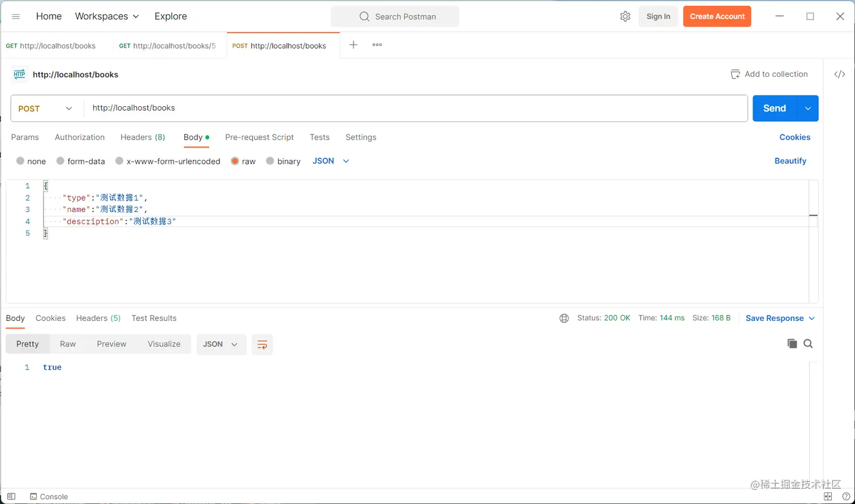Expand the Save Response dropdown

780,318
